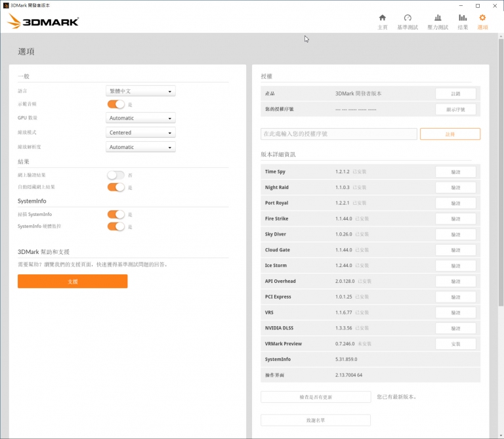Verify the NVIDIA DLSS test
Image resolution: width=504 pixels, height=439 pixels.
point(455,328)
